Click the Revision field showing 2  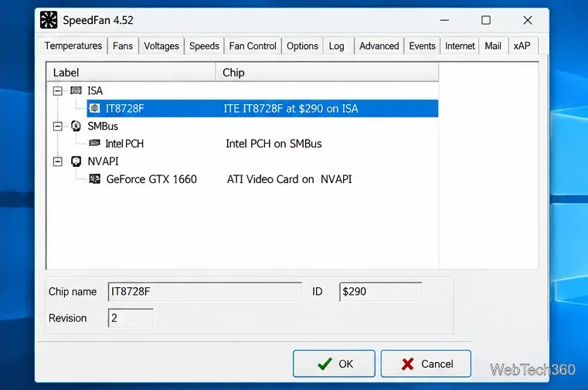point(131,317)
